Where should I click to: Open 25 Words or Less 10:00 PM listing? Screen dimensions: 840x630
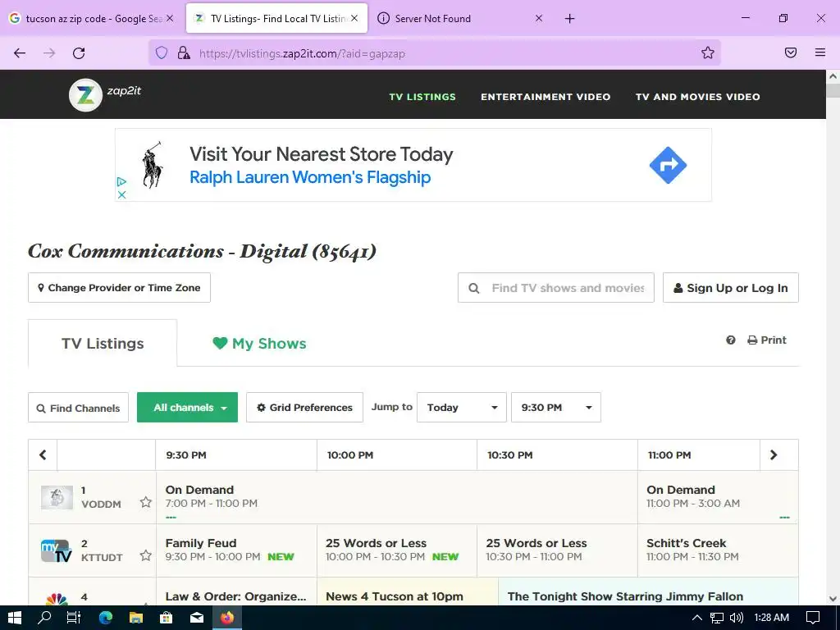397,550
